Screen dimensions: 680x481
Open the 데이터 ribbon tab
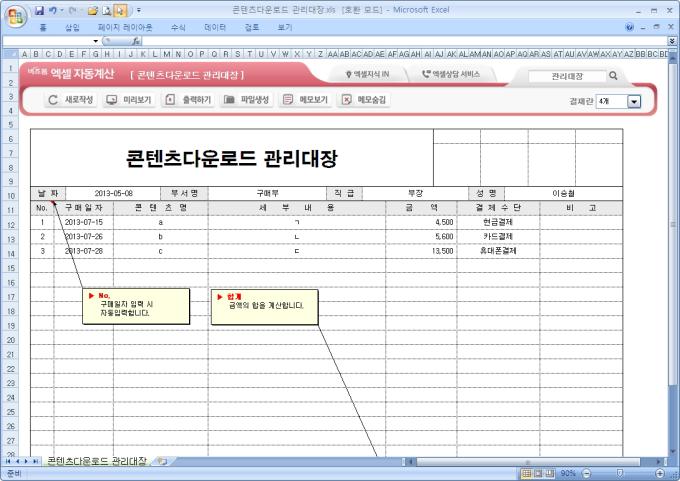coord(215,27)
